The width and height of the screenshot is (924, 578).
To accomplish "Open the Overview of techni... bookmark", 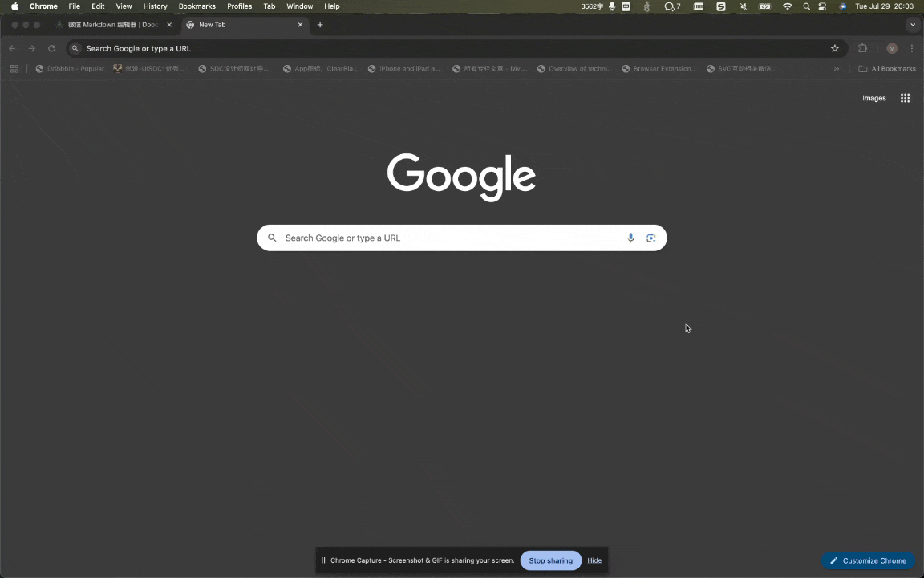I will 574,68.
